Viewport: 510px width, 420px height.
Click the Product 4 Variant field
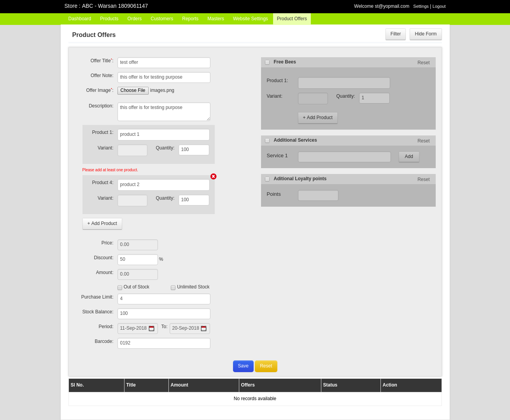[x=132, y=200]
